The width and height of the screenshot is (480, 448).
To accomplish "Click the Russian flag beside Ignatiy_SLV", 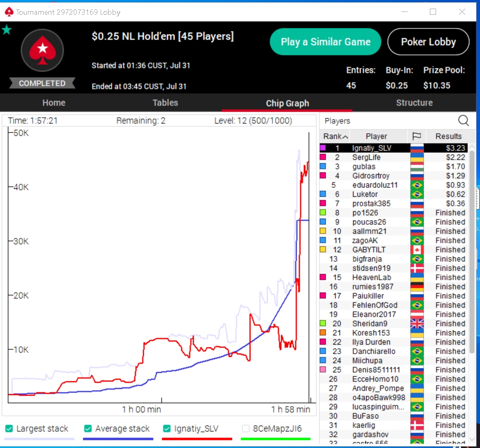I will tap(417, 148).
